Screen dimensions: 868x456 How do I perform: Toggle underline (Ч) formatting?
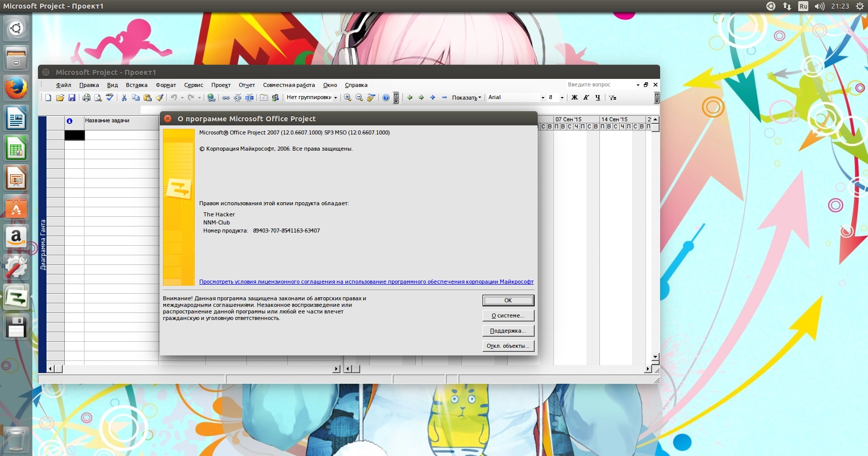click(598, 98)
